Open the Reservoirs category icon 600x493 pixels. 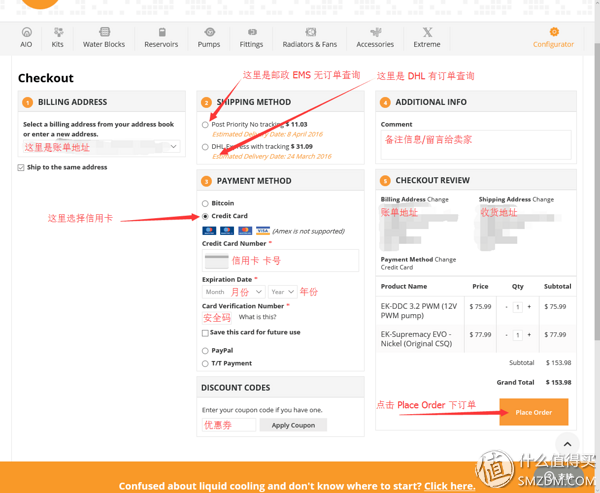click(x=162, y=32)
